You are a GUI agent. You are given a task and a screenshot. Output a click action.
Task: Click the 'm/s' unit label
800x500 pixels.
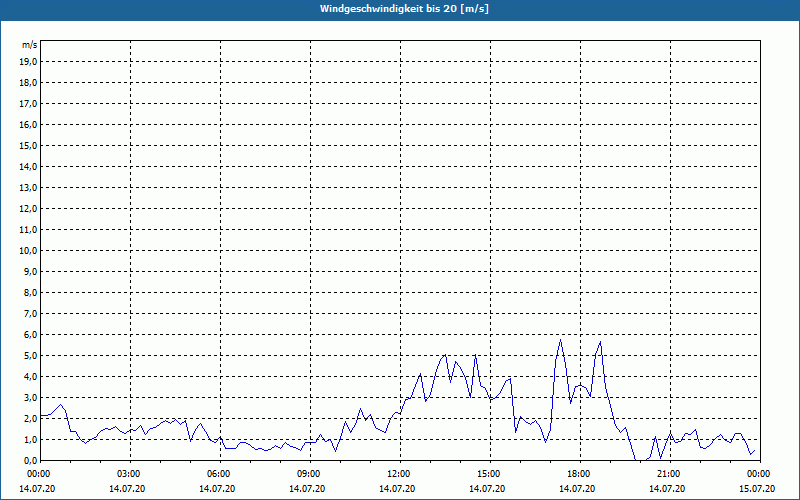coord(30,45)
